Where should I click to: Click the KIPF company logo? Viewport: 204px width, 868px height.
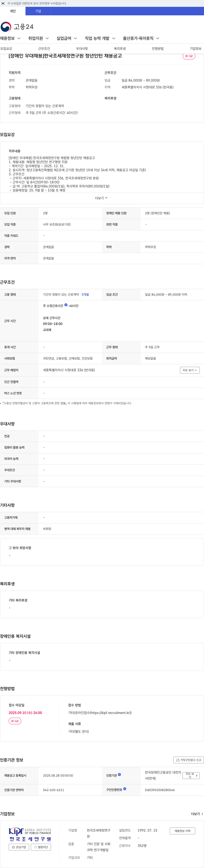30,835
